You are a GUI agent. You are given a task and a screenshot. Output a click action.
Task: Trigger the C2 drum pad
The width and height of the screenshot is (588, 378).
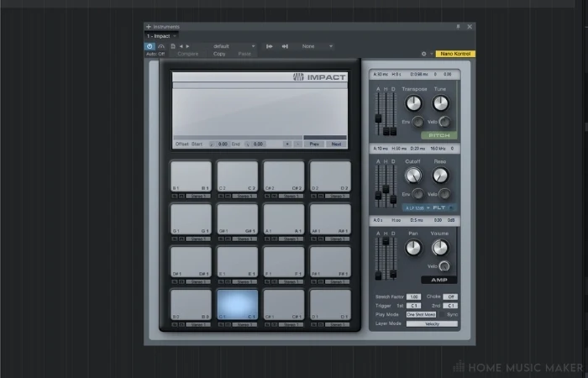[x=238, y=176]
